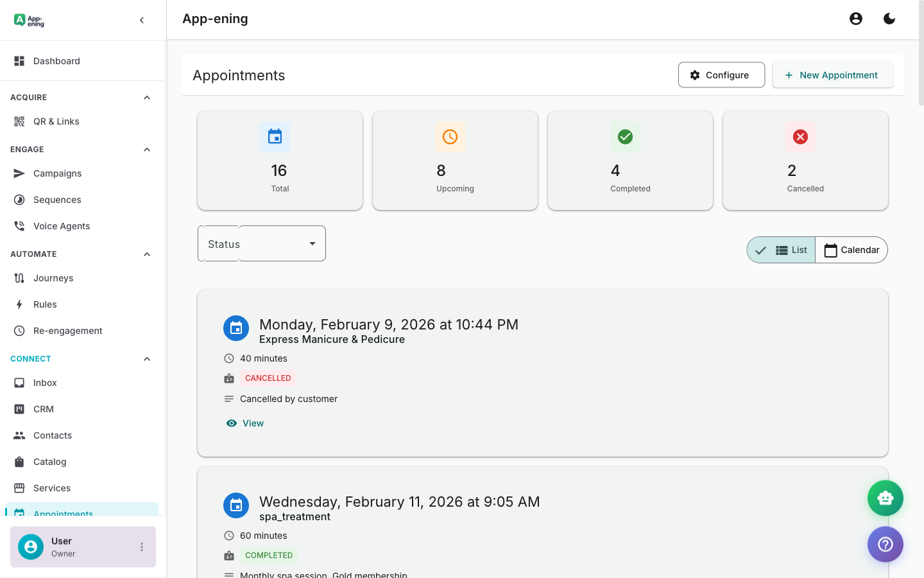Open the Catalog icon
Screen dimensions: 924x578
click(19, 461)
